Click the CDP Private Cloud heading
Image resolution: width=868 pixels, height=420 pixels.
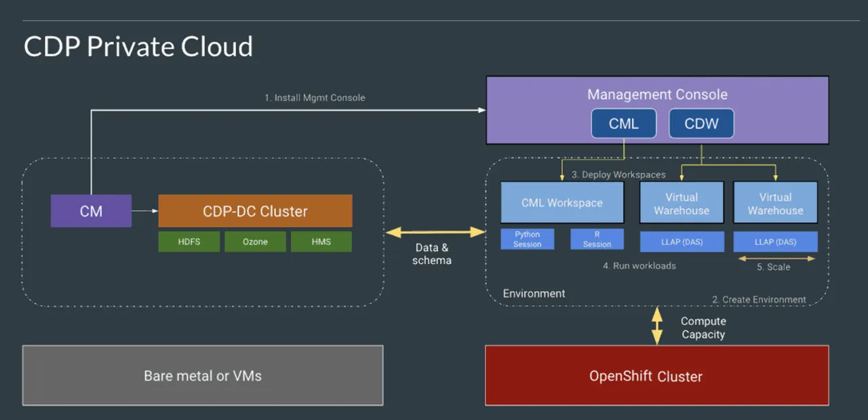138,47
